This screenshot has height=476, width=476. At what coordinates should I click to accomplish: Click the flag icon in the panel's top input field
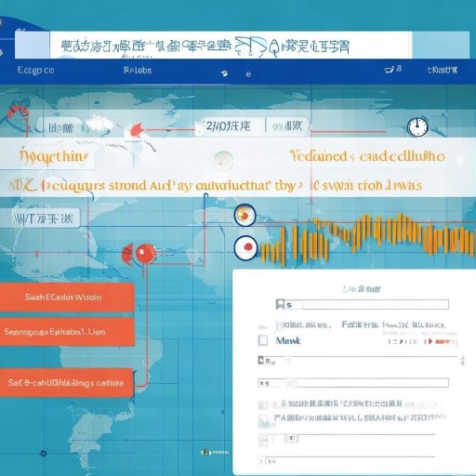click(x=280, y=304)
